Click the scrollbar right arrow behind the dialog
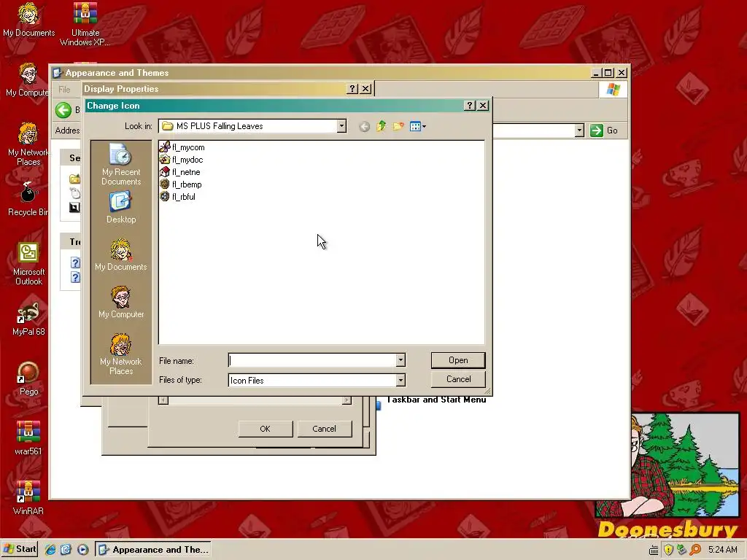This screenshot has height=560, width=747. [x=347, y=400]
